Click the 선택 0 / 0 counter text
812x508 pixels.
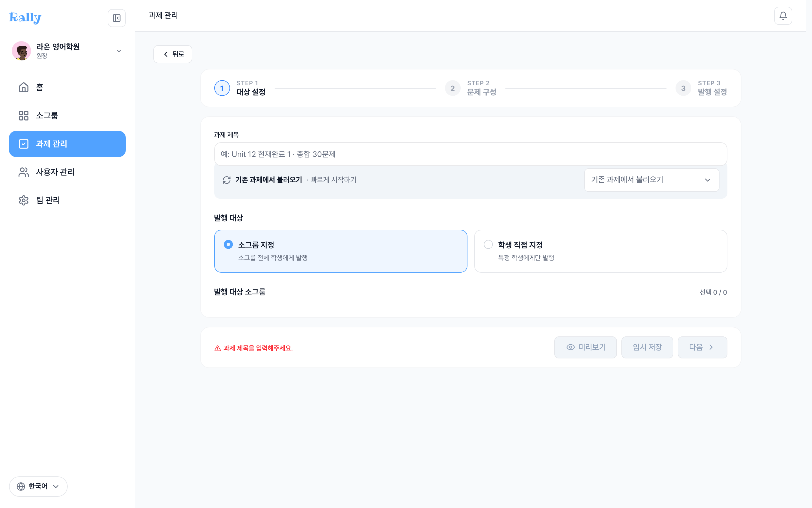(713, 292)
